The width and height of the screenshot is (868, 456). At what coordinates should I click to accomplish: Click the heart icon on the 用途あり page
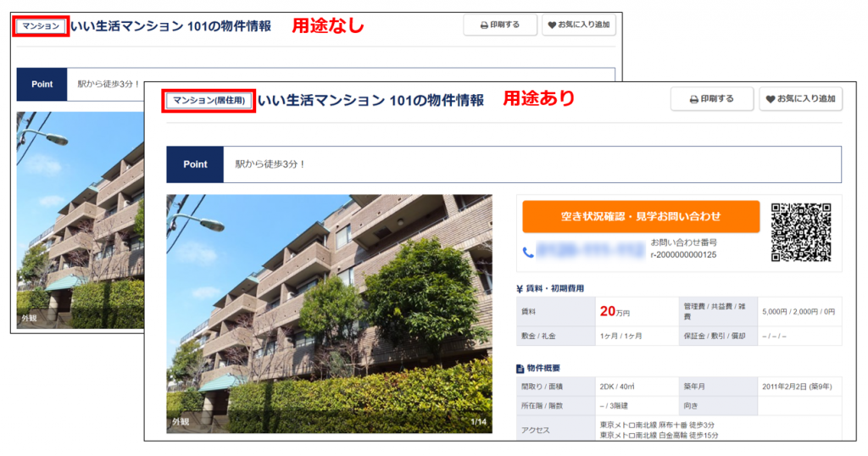771,99
